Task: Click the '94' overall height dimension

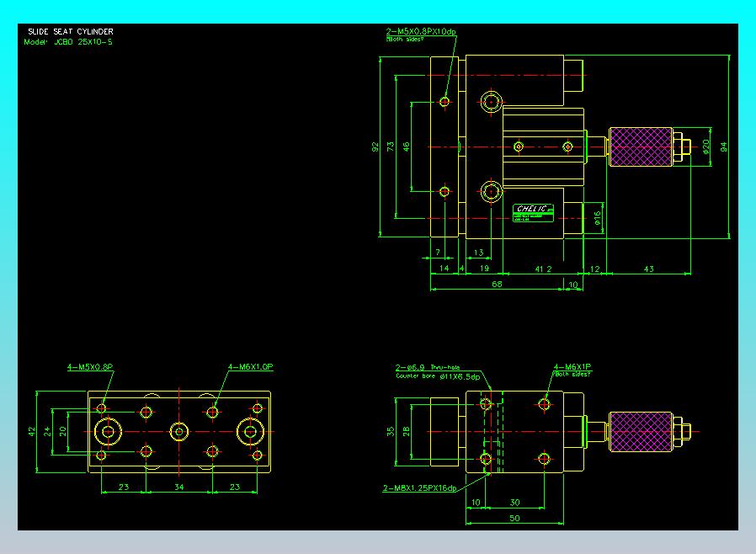Action: click(723, 147)
